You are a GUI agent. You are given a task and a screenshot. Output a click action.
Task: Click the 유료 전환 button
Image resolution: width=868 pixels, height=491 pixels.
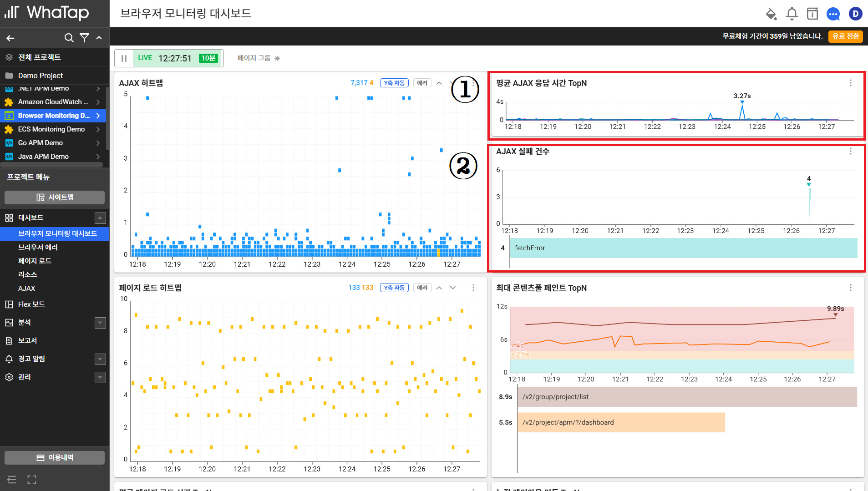(x=846, y=36)
